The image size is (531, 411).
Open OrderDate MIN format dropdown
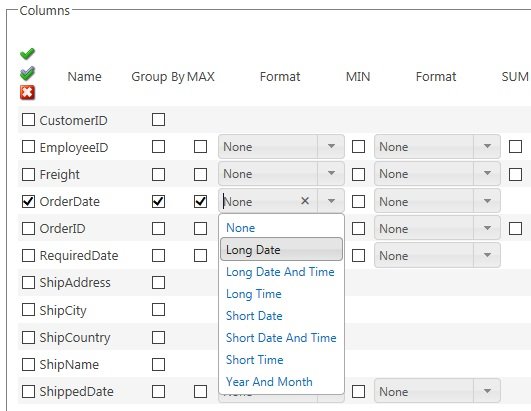point(487,201)
